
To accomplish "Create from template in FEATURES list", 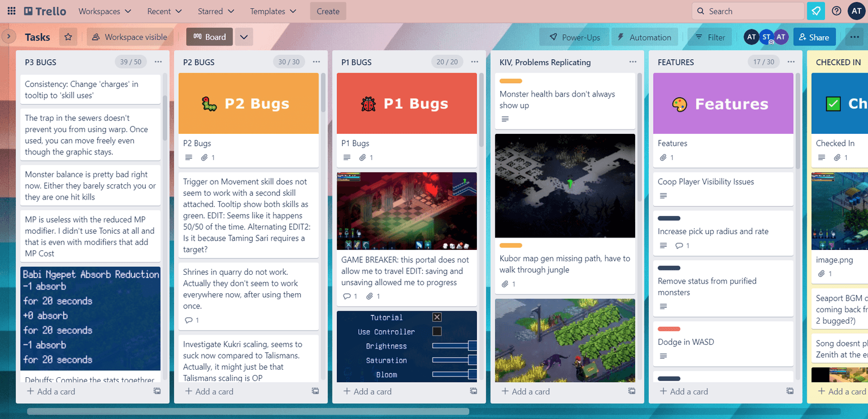I will click(790, 391).
